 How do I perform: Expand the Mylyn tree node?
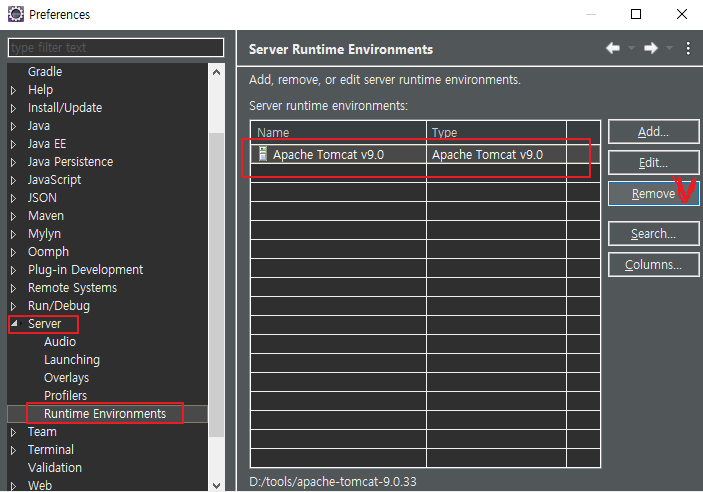coord(13,234)
